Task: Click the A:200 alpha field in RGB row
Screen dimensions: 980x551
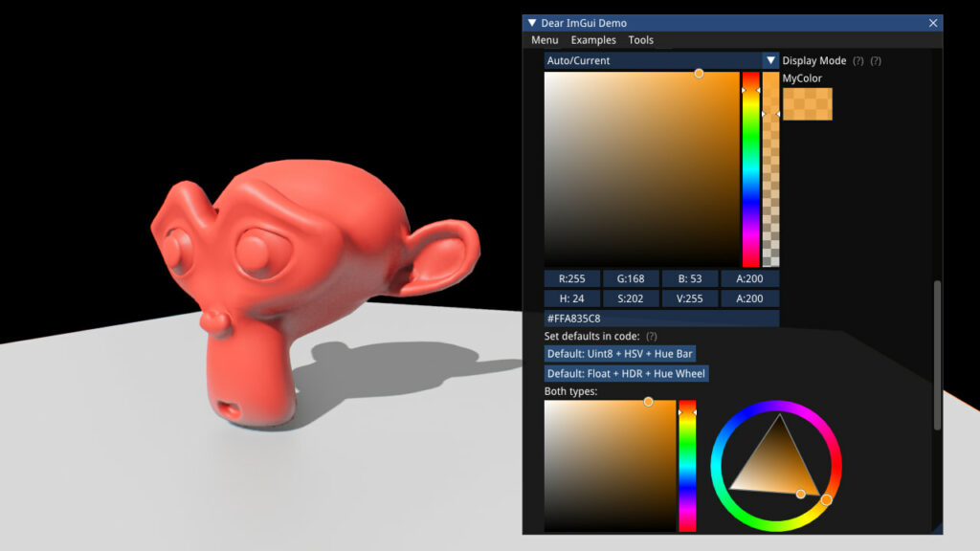Action: pos(749,278)
